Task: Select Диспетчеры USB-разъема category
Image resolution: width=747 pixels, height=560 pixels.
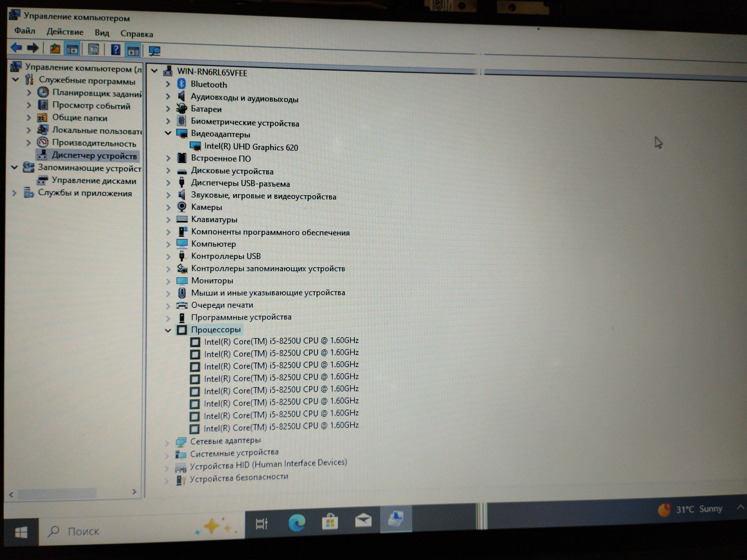Action: coord(240,183)
